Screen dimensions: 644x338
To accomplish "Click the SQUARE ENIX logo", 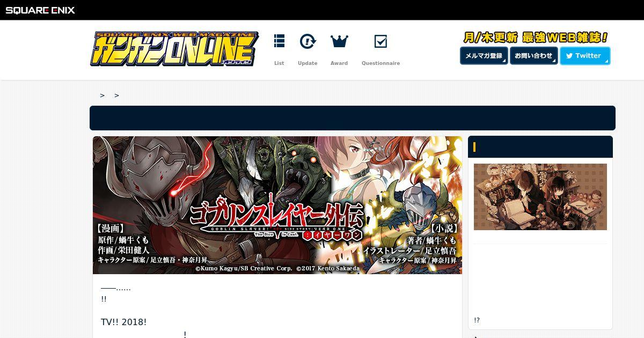I will coord(40,10).
